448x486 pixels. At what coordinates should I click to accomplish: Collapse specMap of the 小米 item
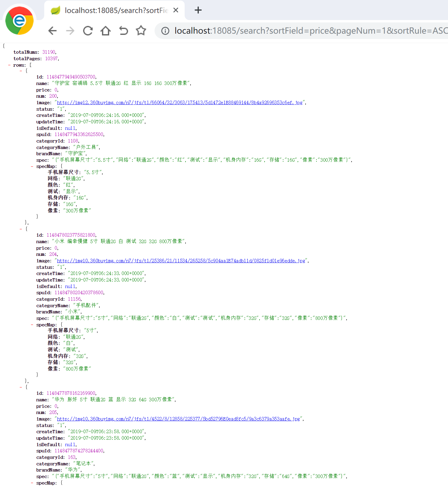pos(32,325)
